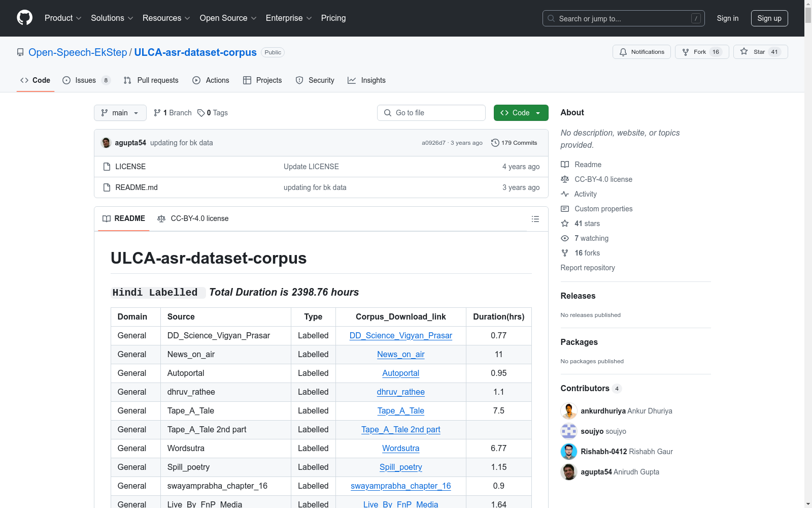This screenshot has height=508, width=812.
Task: Click Rishabh-0412 contributor avatar
Action: tap(569, 452)
